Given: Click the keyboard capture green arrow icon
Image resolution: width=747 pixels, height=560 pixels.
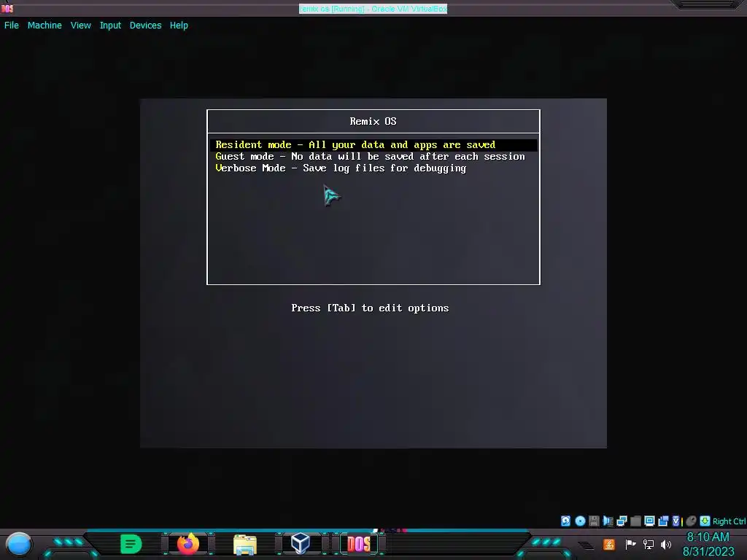Looking at the screenshot, I should coord(705,521).
